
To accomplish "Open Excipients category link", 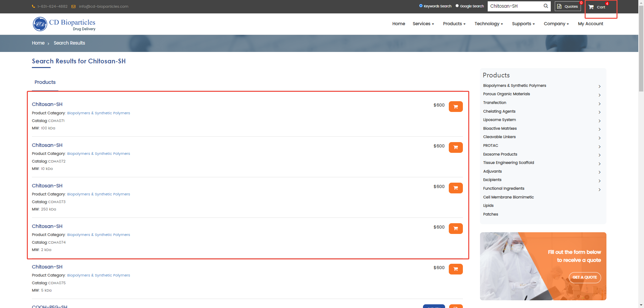I will [492, 180].
